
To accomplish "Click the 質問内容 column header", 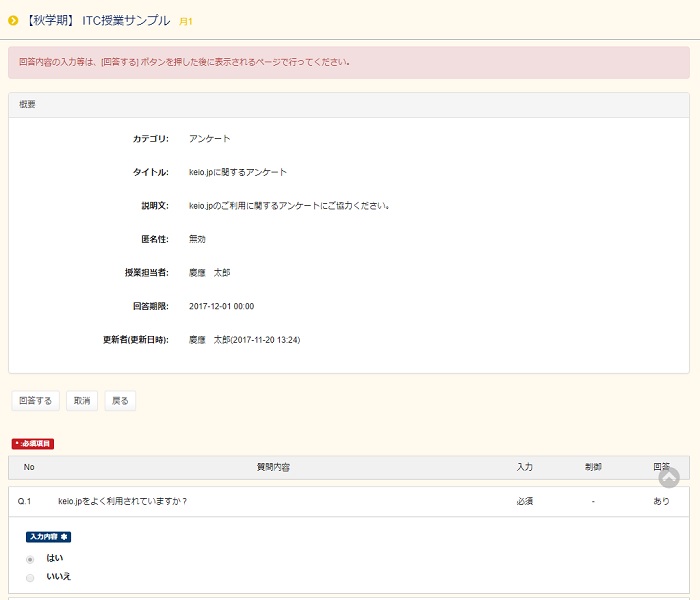I will coord(273,467).
